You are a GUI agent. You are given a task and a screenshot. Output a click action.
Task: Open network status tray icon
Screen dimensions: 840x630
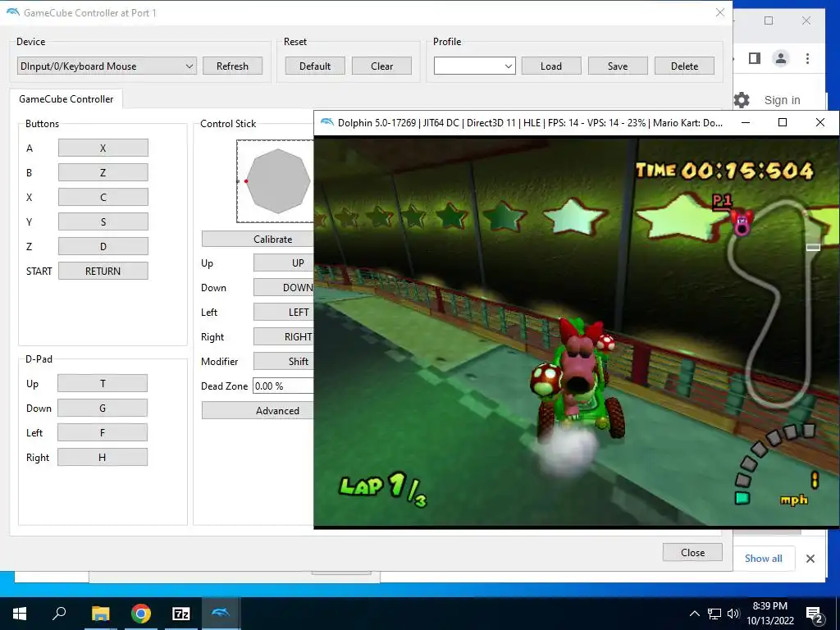click(714, 614)
